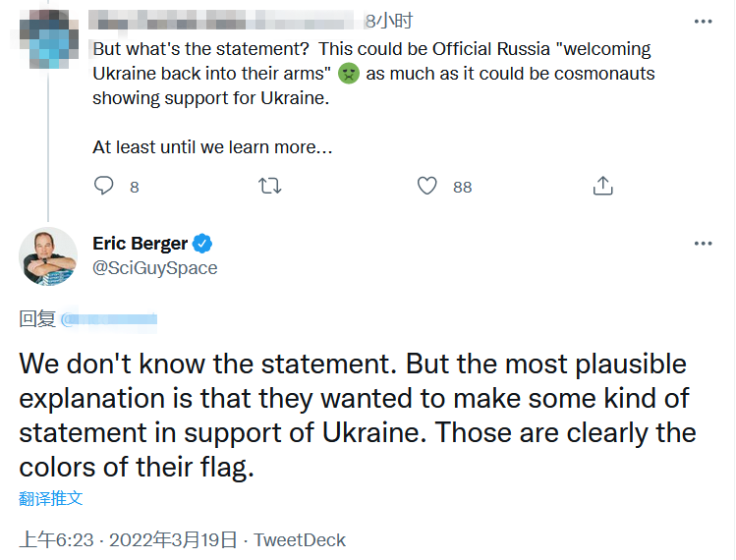Click the reply icon on first tweet
This screenshot has width=736, height=560.
pos(104,186)
